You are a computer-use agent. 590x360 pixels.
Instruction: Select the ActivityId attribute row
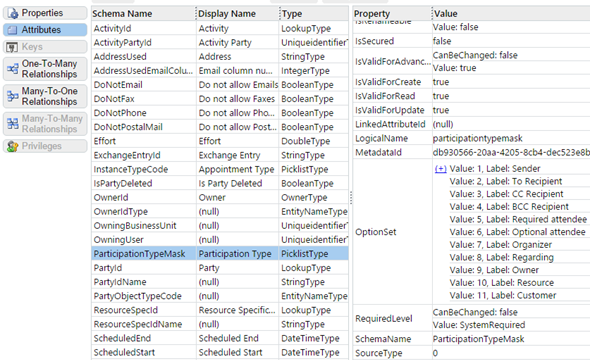[x=220, y=29]
